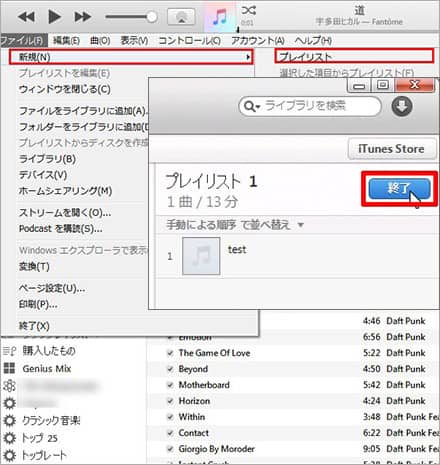The width and height of the screenshot is (440, 465).
Task: Uncheck The Game Of Love checkbox
Action: [170, 353]
